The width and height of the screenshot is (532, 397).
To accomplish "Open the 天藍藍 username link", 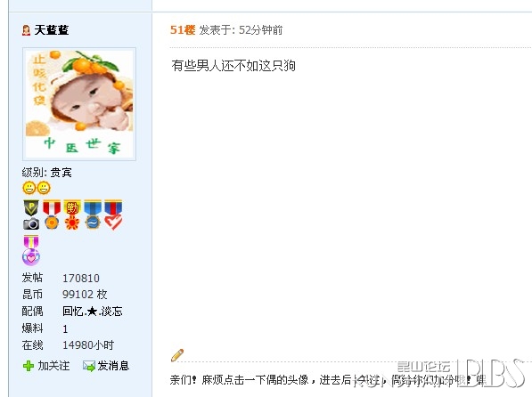I will click(52, 30).
